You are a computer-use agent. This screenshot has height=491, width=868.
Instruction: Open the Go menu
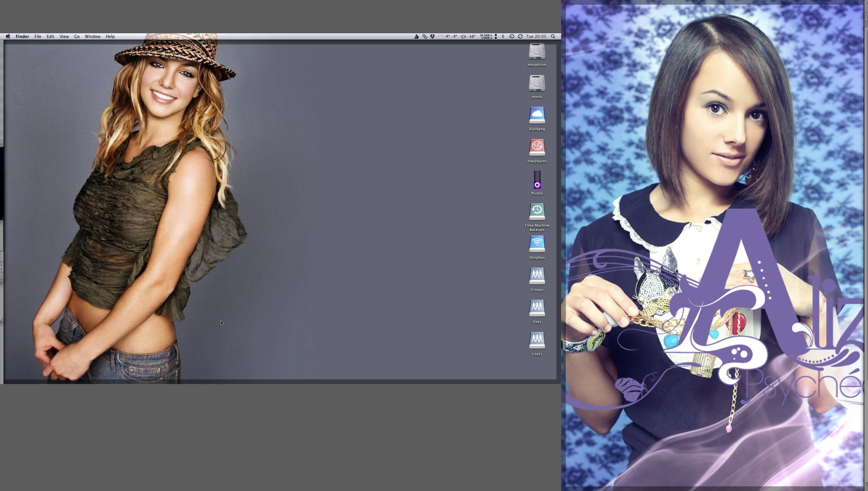tap(77, 37)
